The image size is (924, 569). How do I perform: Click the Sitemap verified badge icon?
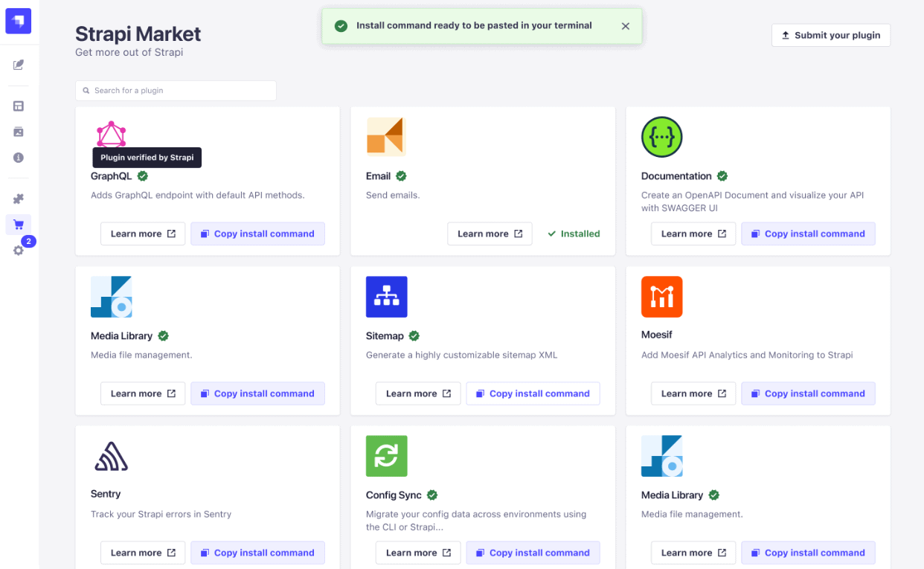(414, 335)
